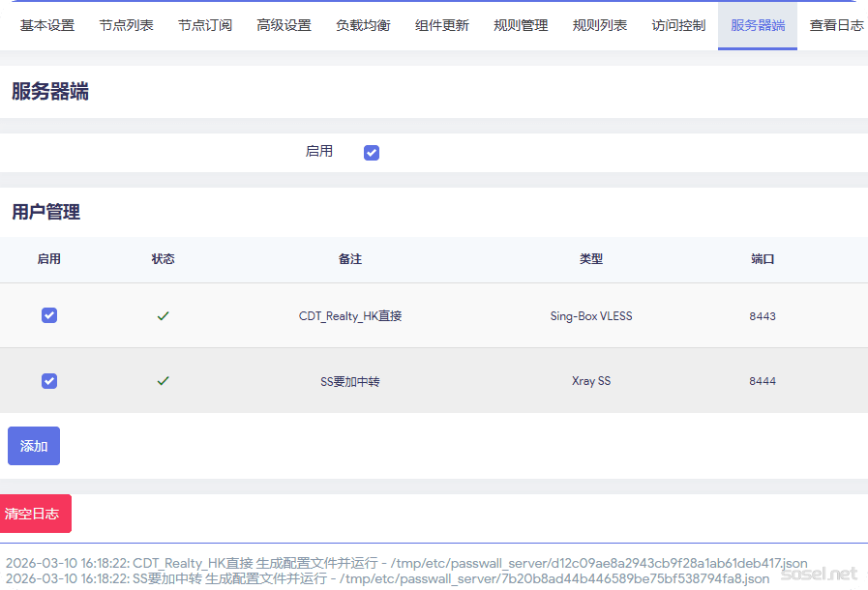
Task: Click the status checkmark for SS要加中转
Action: coord(164,381)
